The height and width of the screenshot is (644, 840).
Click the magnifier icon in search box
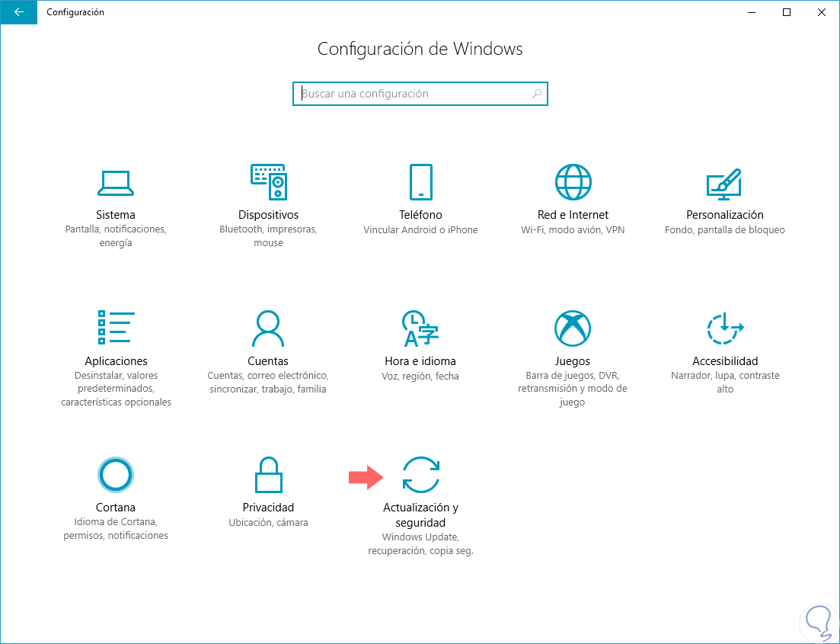tap(536, 94)
